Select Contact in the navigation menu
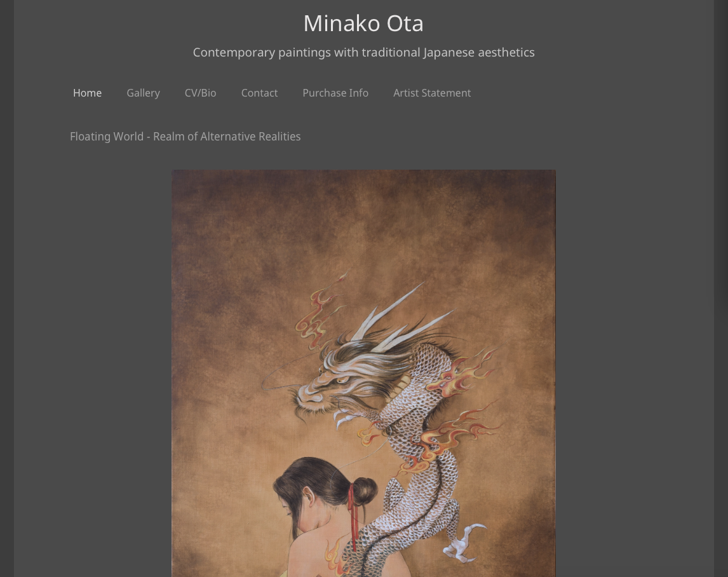728x577 pixels. (x=260, y=93)
